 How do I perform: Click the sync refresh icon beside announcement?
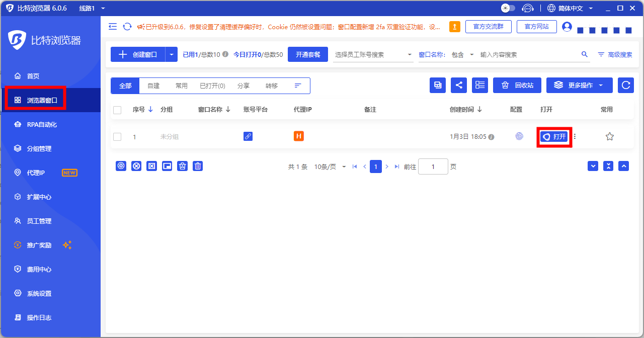(127, 27)
